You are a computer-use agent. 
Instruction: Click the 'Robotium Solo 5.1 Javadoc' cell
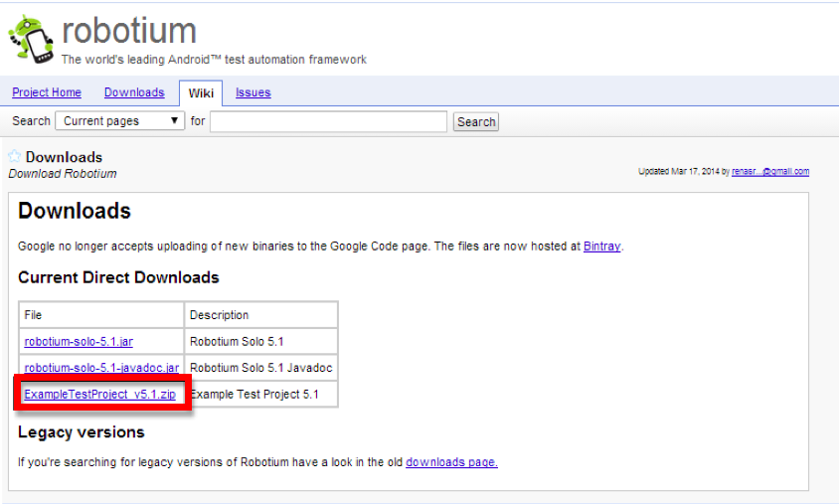pyautogui.click(x=260, y=368)
